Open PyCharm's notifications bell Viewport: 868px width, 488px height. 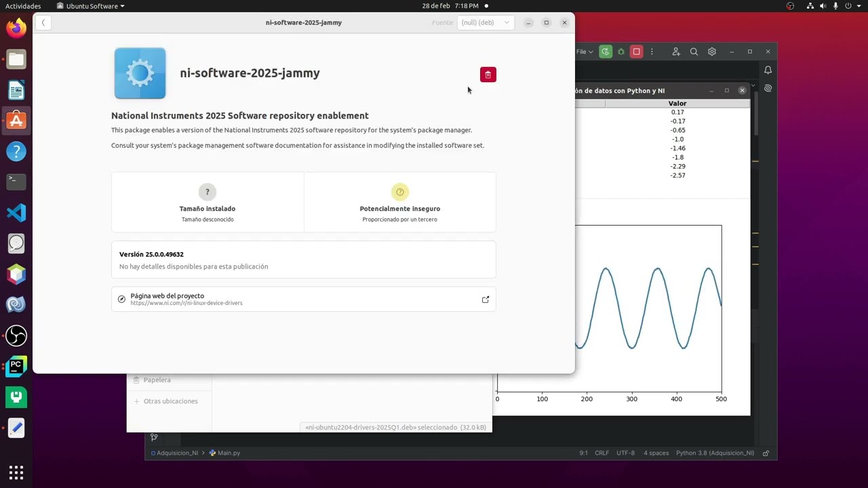tap(768, 70)
